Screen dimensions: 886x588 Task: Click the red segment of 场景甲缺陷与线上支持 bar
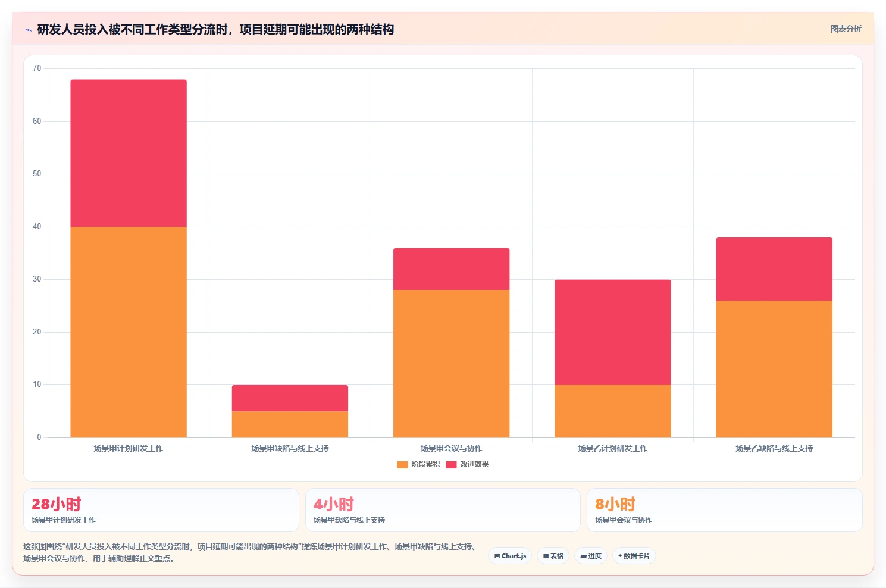(290, 398)
